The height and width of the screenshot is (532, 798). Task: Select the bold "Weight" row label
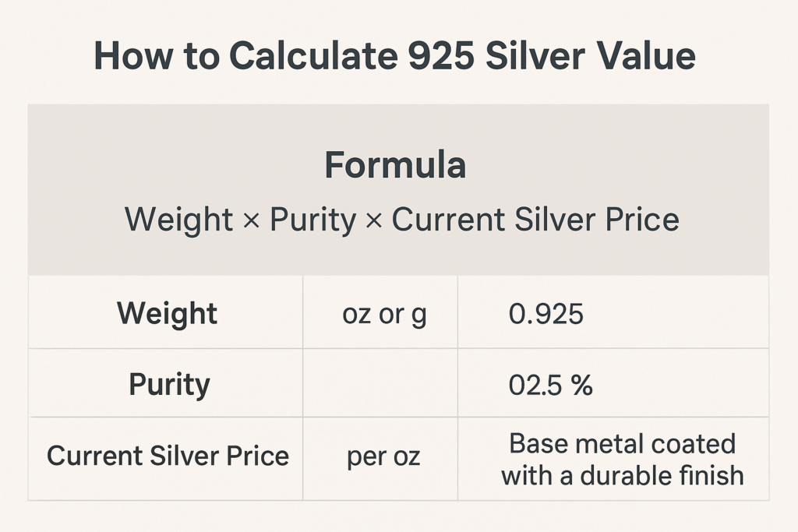[167, 314]
